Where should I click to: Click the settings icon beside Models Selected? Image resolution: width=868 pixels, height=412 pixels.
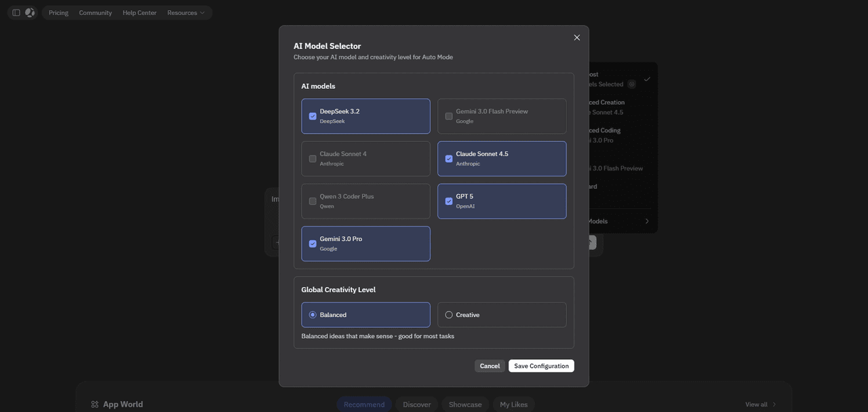631,84
